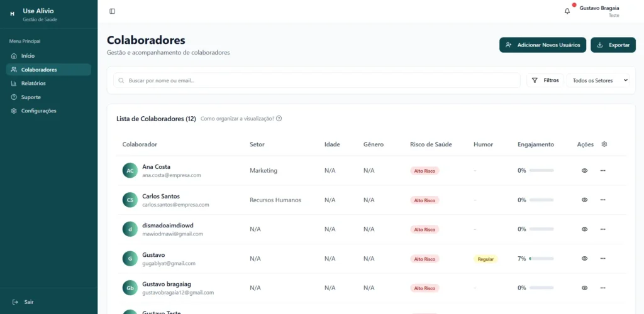The image size is (644, 314).
Task: Log out with the Sair item
Action: 23,302
